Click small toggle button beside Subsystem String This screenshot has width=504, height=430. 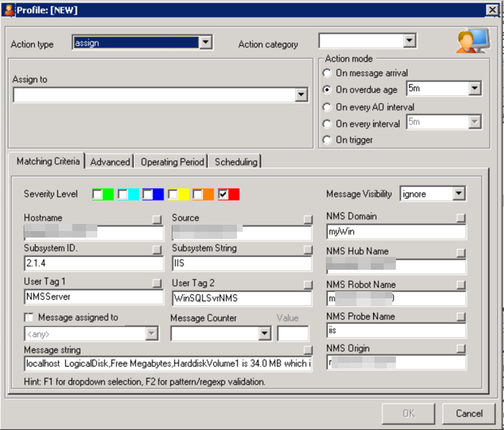coord(308,250)
